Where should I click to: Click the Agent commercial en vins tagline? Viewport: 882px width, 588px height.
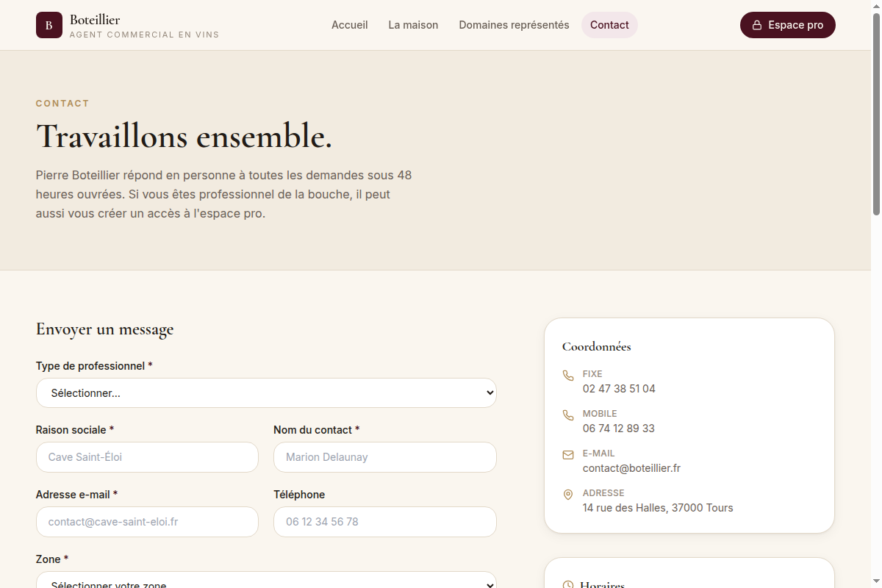[144, 35]
